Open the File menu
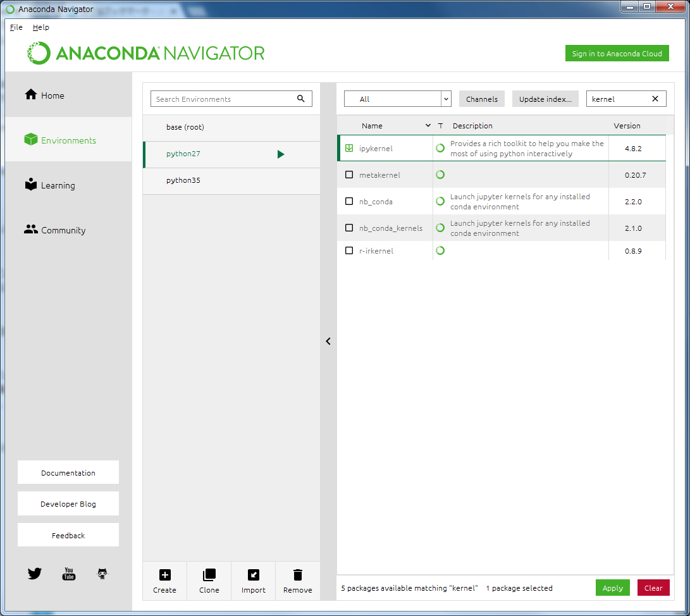 (16, 27)
